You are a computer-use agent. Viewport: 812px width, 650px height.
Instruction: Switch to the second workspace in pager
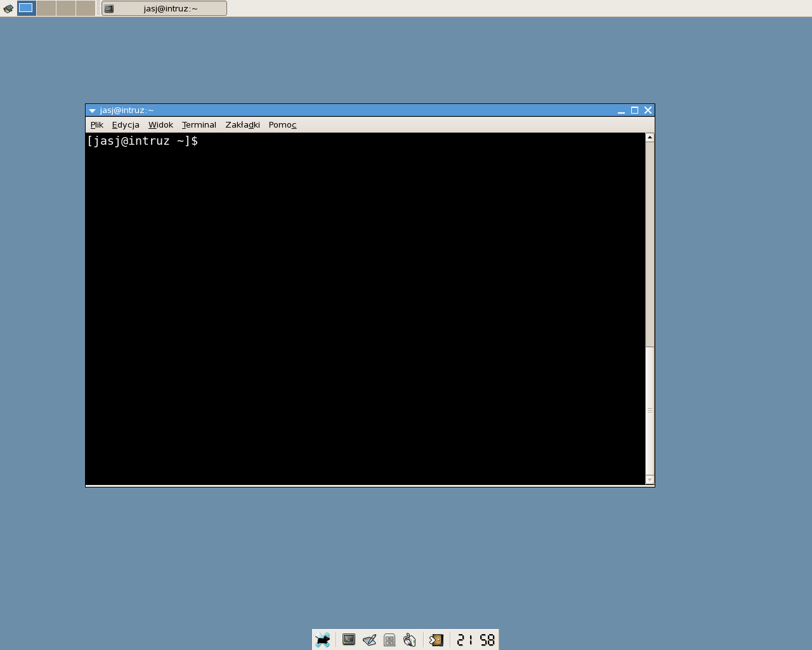[x=46, y=8]
